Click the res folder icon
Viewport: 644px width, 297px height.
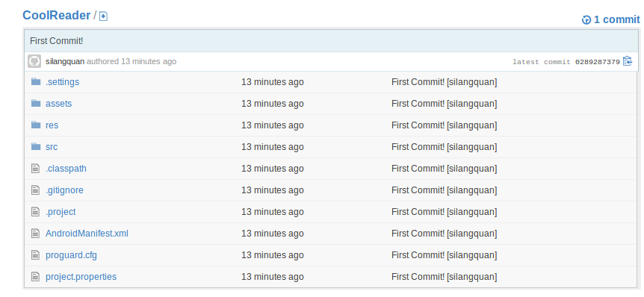tap(36, 125)
